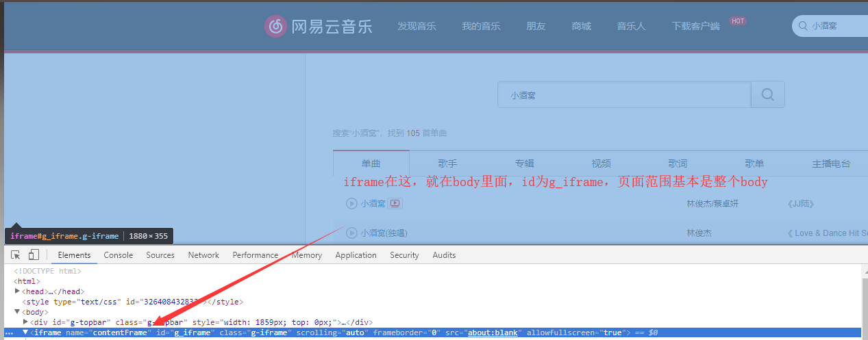
Task: Expand the head node in DOM tree
Action: (x=18, y=291)
